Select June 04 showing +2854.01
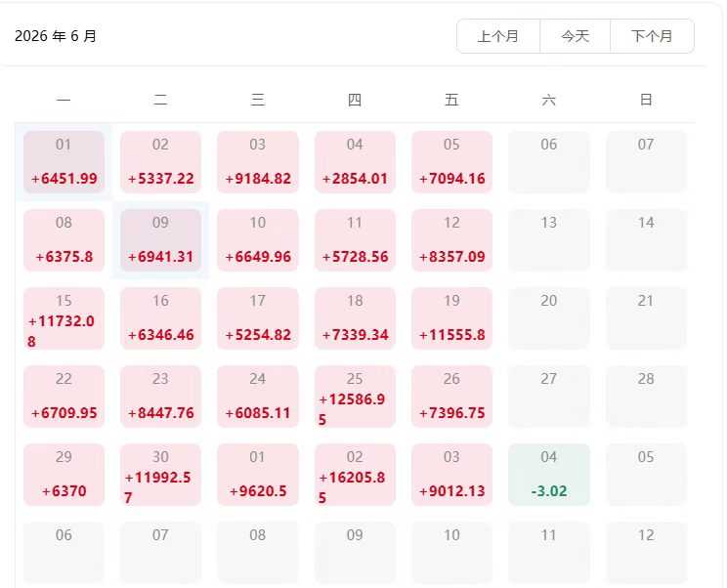 coord(355,162)
